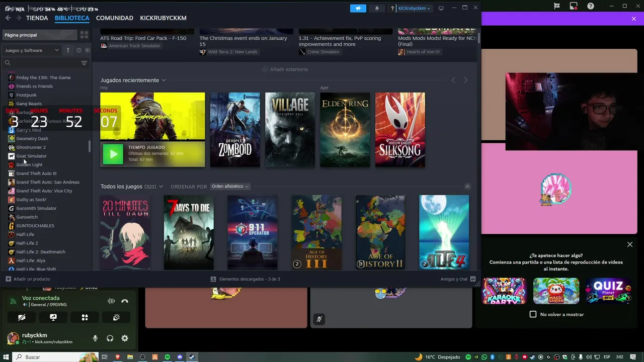Open downloads status Elementos descargados
This screenshot has height=362, width=644.
tap(245, 279)
